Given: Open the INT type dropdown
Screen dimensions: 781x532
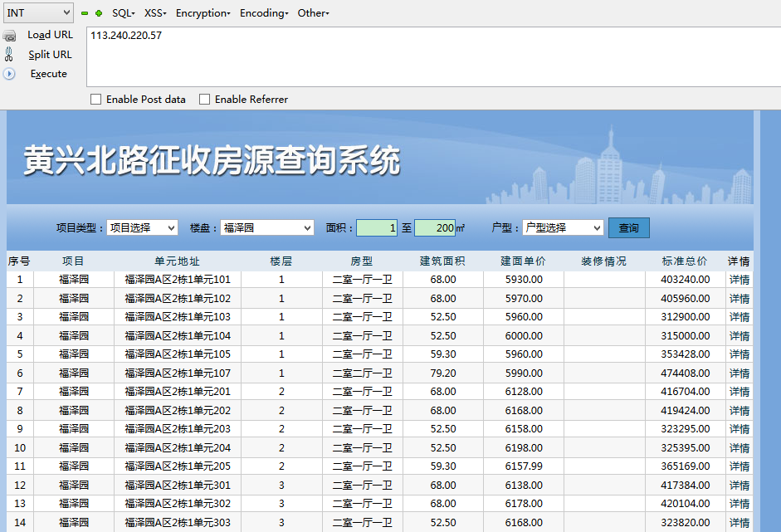Looking at the screenshot, I should tap(38, 13).
